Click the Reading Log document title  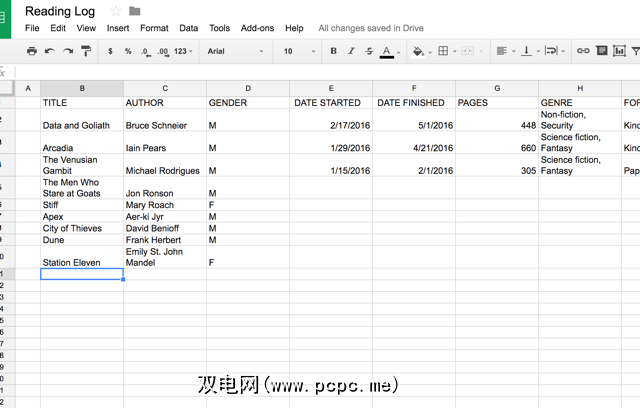coord(61,11)
